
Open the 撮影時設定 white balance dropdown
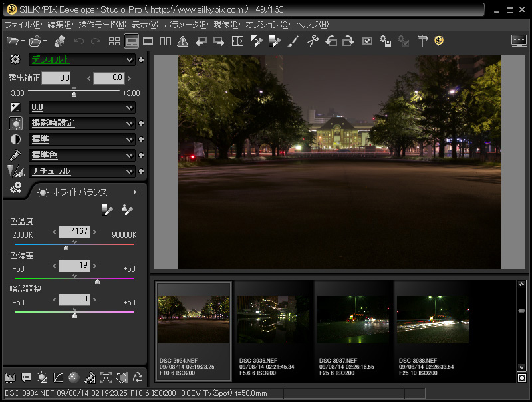(x=81, y=123)
